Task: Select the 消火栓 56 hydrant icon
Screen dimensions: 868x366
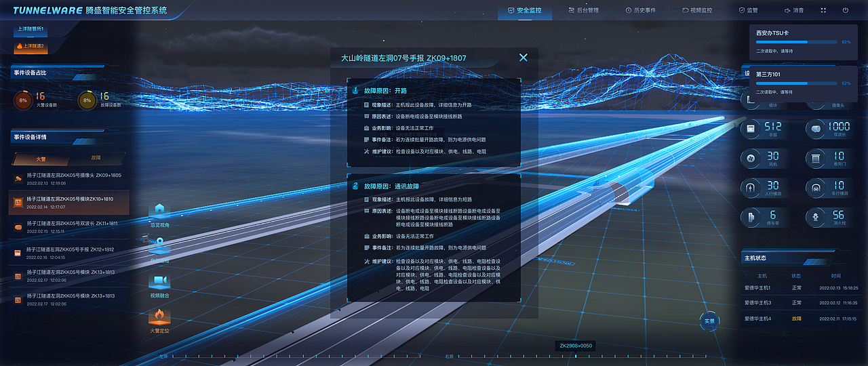Action: point(815,217)
